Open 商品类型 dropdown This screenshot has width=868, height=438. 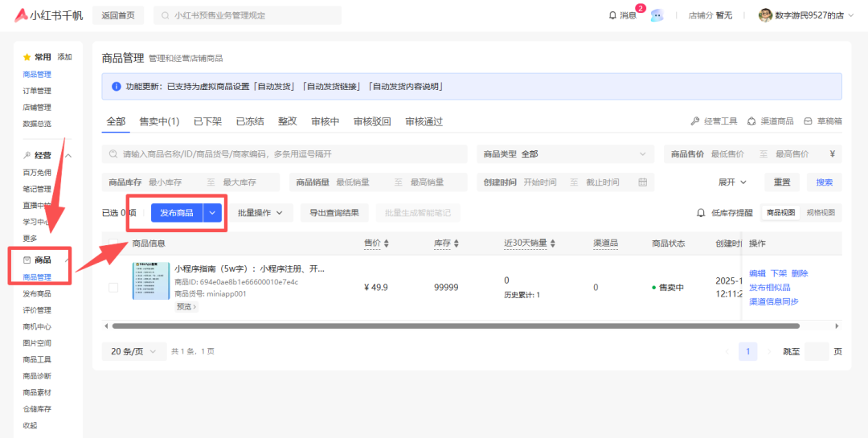(x=566, y=154)
